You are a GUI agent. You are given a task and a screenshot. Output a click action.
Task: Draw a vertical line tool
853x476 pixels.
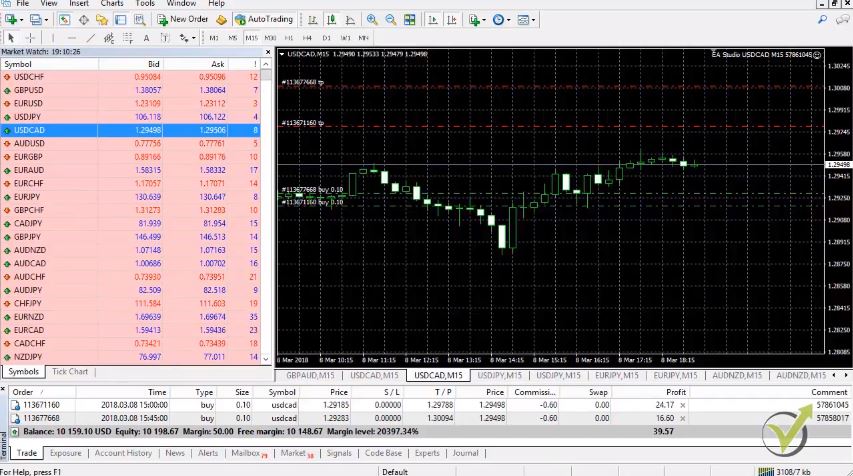[x=53, y=38]
